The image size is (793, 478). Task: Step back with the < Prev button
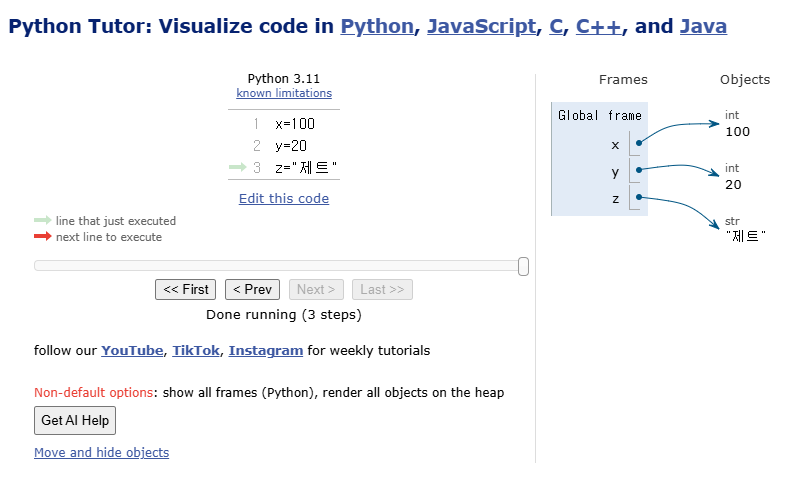click(252, 289)
